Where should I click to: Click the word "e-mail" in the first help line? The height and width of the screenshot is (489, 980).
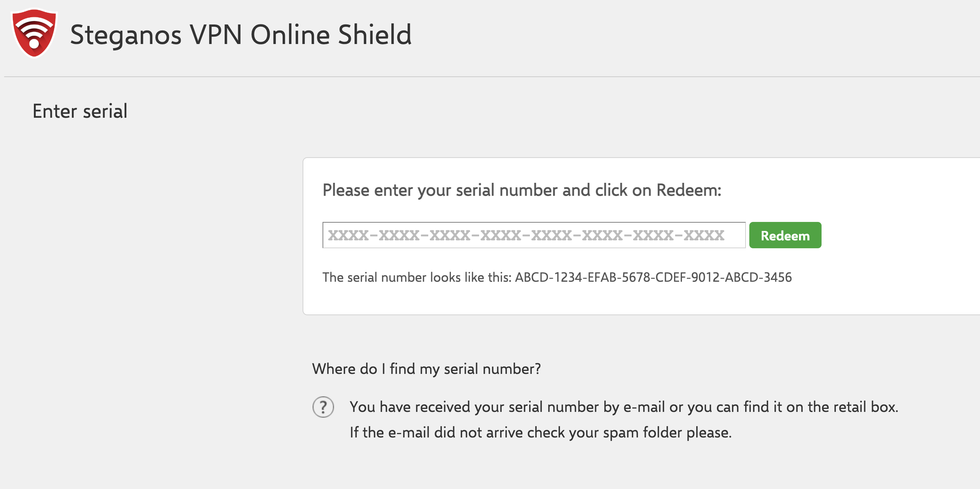(644, 407)
